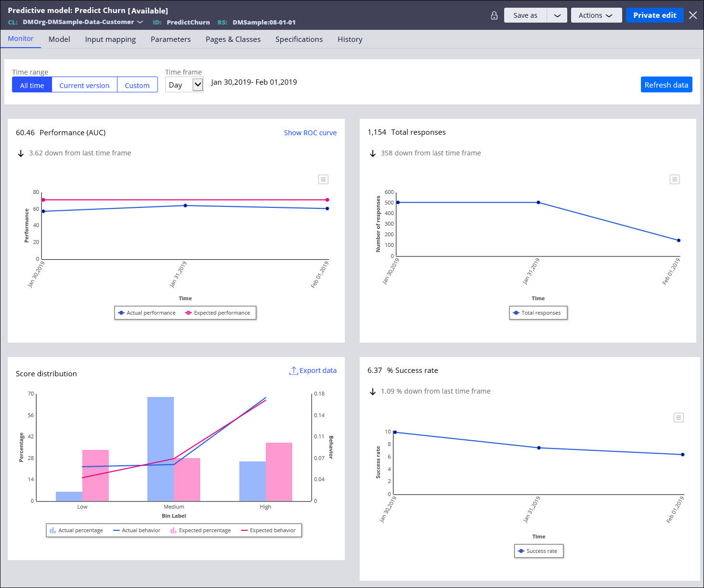Click the Export data upload icon

[293, 371]
